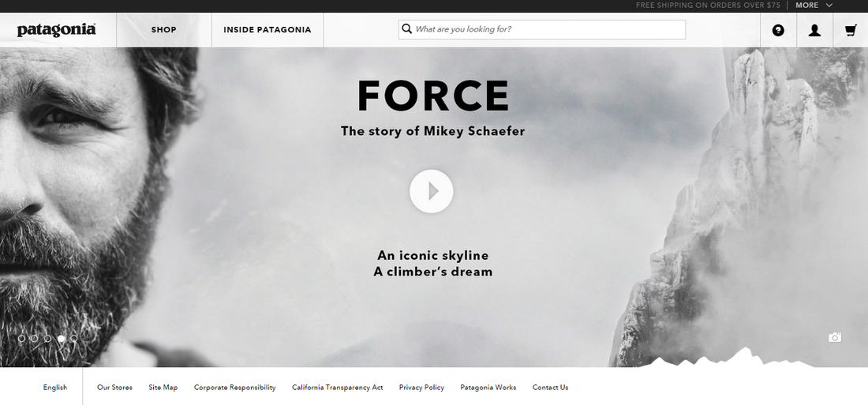The height and width of the screenshot is (405, 868).
Task: Open the English language selector
Action: coord(54,388)
